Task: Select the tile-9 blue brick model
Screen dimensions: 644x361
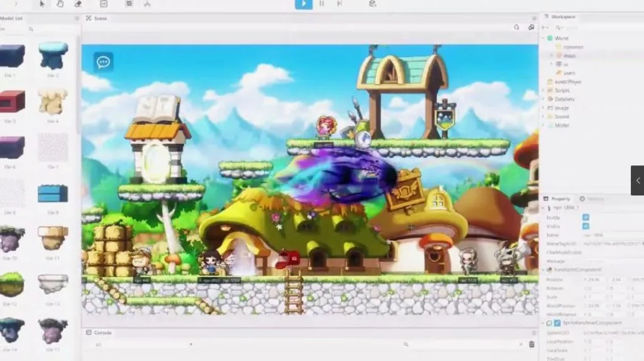Action: click(53, 194)
